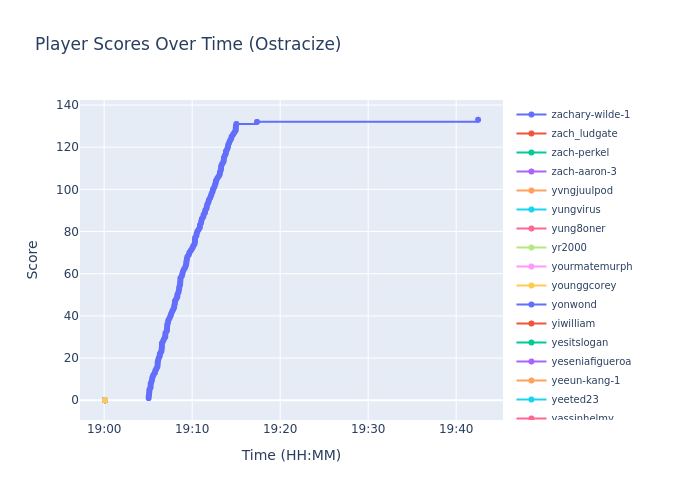Viewport: 700px width, 500px height.
Task: Click yung8oner pink legend marker
Action: 531,229
